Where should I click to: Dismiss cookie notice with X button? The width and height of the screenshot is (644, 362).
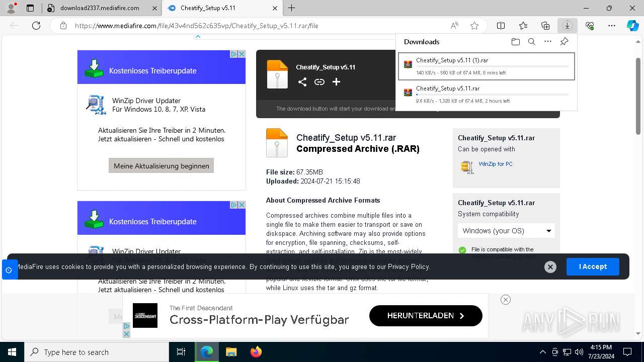coord(550,267)
